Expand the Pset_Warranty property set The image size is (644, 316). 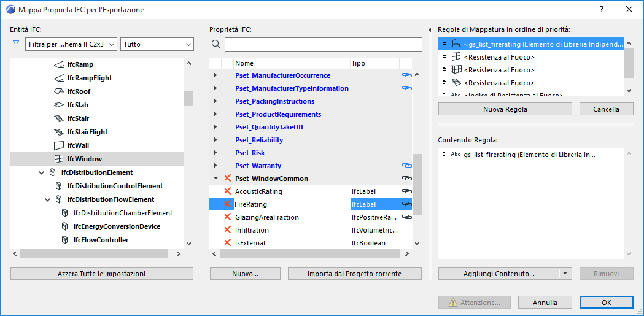coord(215,166)
